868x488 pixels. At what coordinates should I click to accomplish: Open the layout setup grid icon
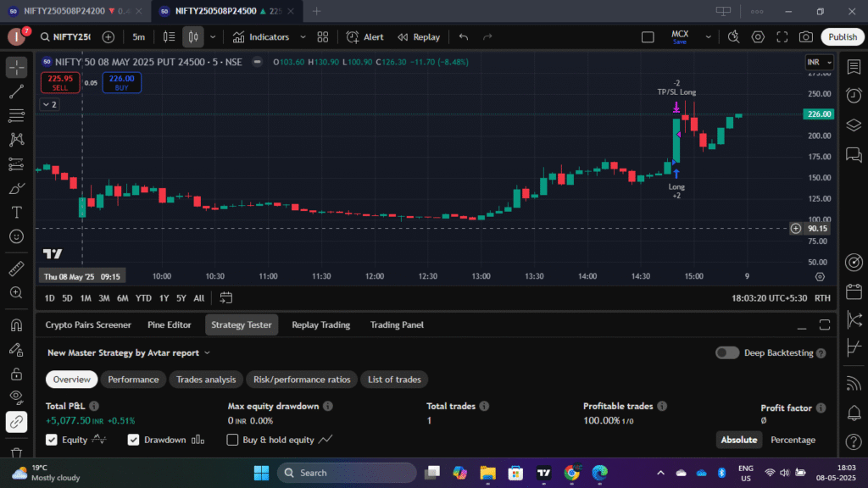pos(323,37)
